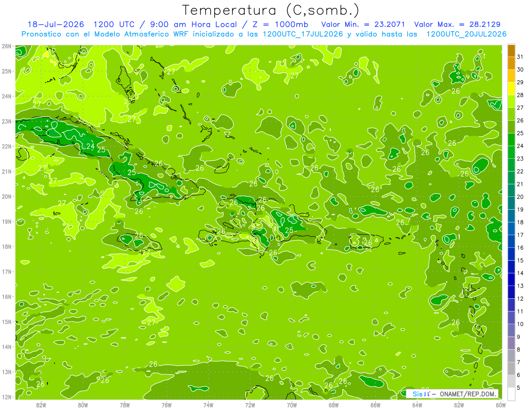The height and width of the screenshot is (411, 532).
Task: Click the dark orange swatch above legend value 31
Action: (511, 51)
